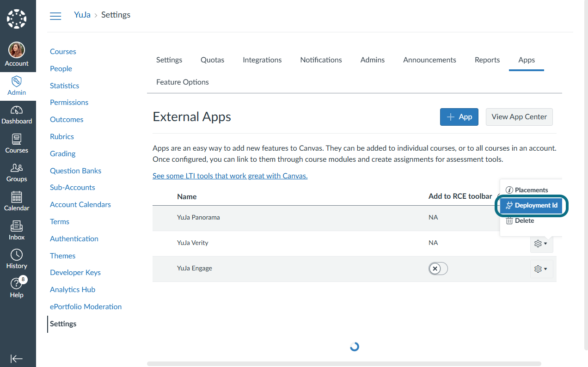Click the YuJa Engage app name
588x367 pixels.
(195, 268)
